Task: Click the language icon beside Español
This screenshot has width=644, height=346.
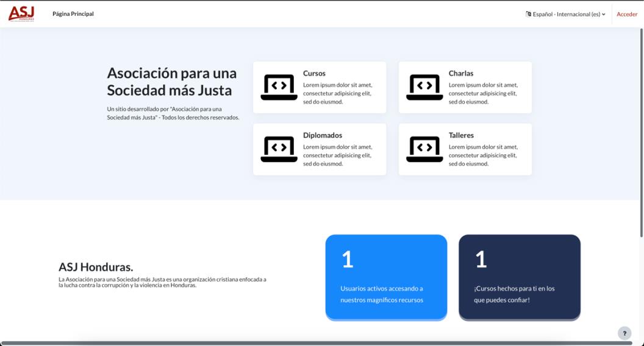Action: (528, 14)
